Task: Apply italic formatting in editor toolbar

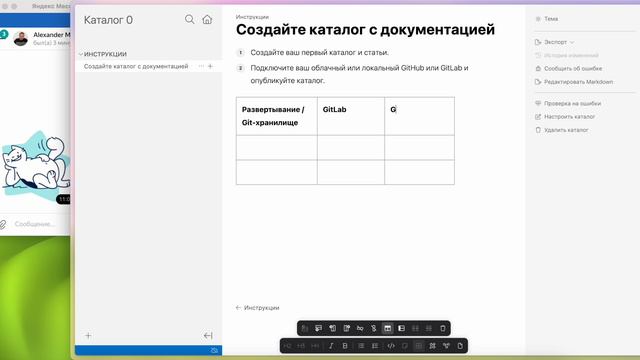Action: click(x=331, y=346)
